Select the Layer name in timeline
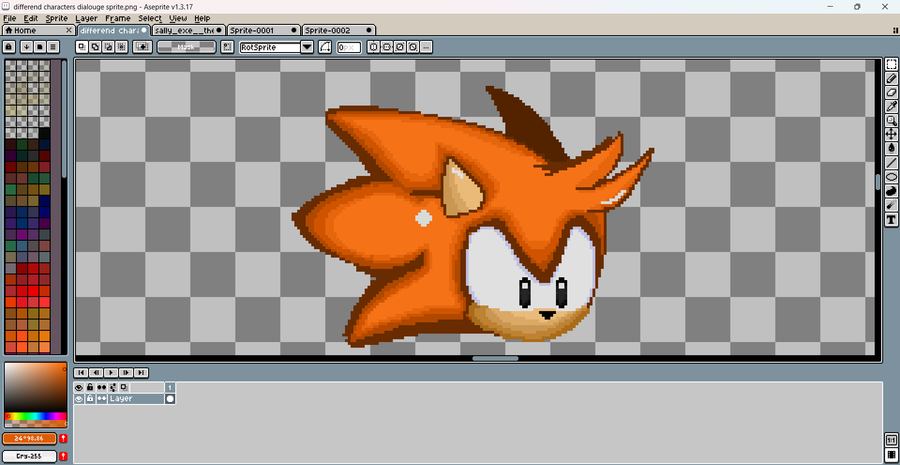The height and width of the screenshot is (465, 900). [135, 398]
